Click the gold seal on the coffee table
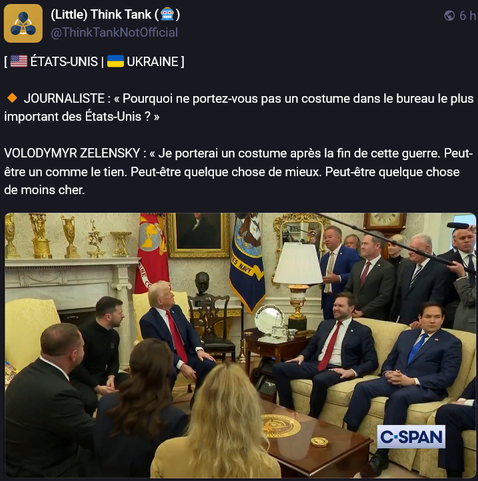The image size is (478, 481). 281,426
